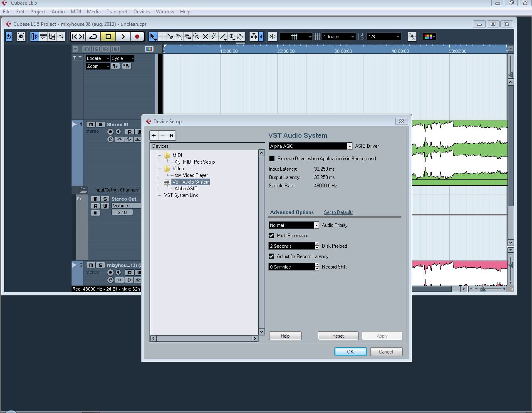Solo the Stereo Out channel
Viewport: 532px width, 413px height.
[x=105, y=199]
